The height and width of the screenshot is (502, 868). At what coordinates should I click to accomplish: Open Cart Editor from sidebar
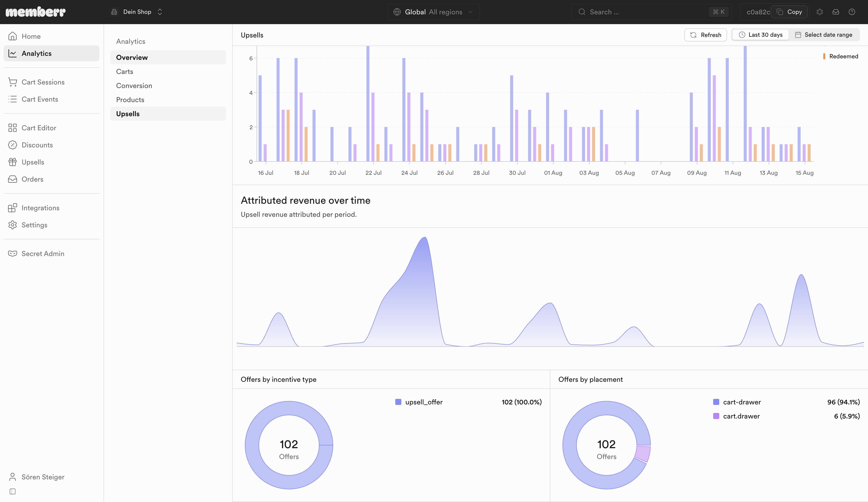click(x=51, y=128)
